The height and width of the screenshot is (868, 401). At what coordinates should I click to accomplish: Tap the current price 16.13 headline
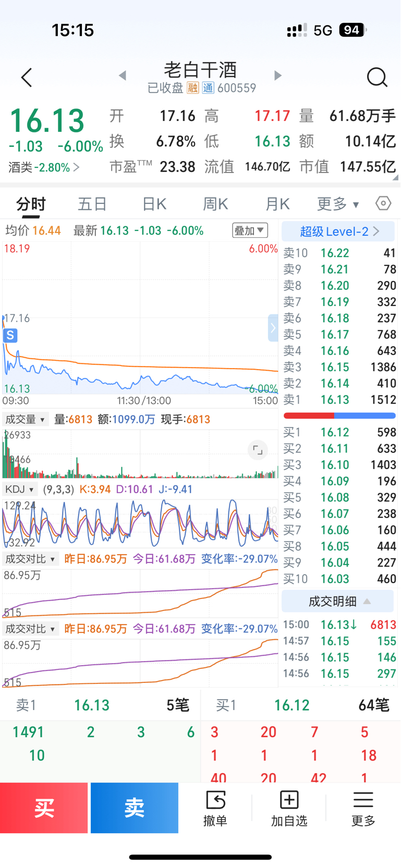[x=47, y=121]
